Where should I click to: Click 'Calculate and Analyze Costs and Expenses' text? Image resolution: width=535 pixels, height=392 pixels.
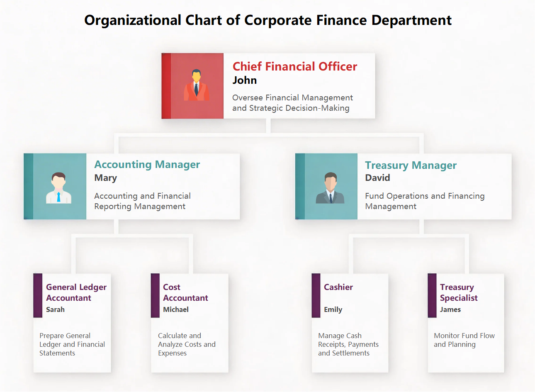(x=187, y=344)
